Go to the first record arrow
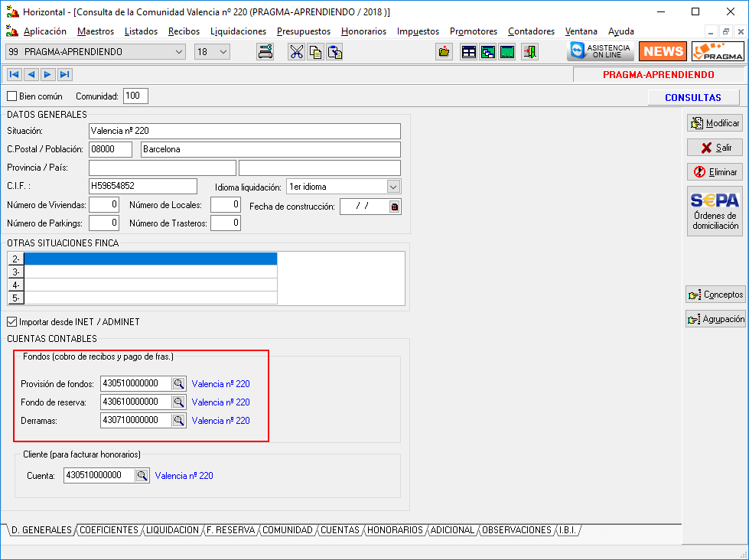Image resolution: width=749 pixels, height=560 pixels. point(14,74)
